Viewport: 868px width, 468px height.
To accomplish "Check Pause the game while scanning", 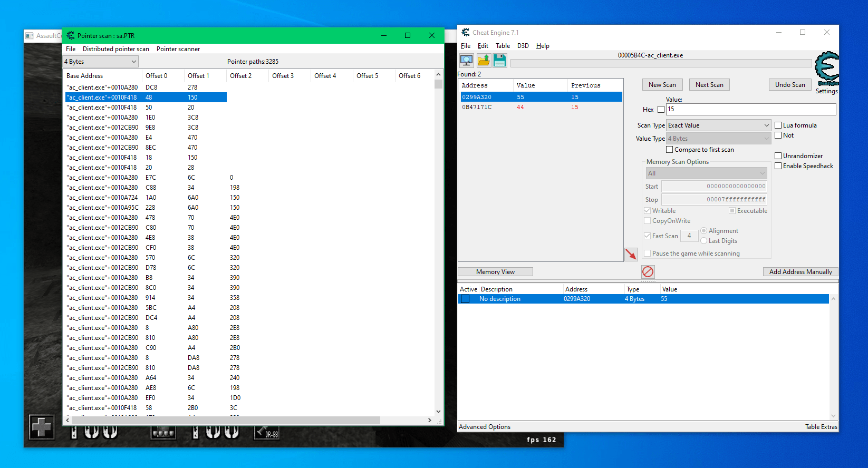I will 647,253.
